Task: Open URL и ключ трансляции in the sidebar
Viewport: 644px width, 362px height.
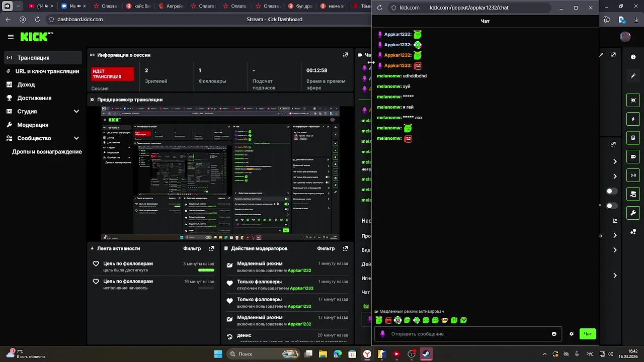Action: [43, 71]
